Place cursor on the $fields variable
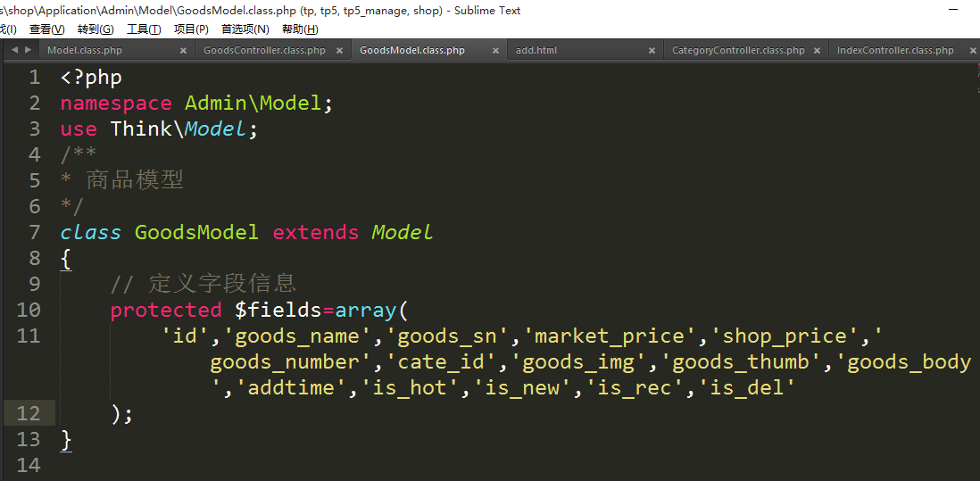980x481 pixels. 278,310
